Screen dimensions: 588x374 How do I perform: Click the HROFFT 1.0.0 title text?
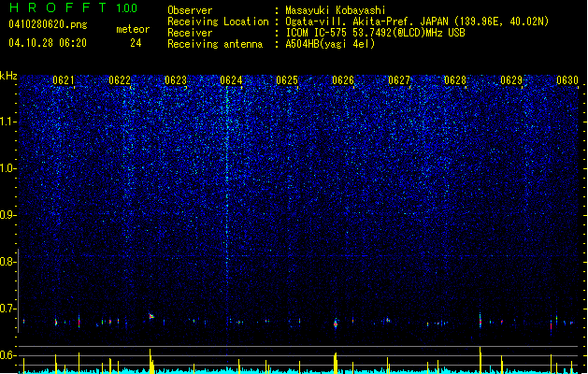[74, 7]
